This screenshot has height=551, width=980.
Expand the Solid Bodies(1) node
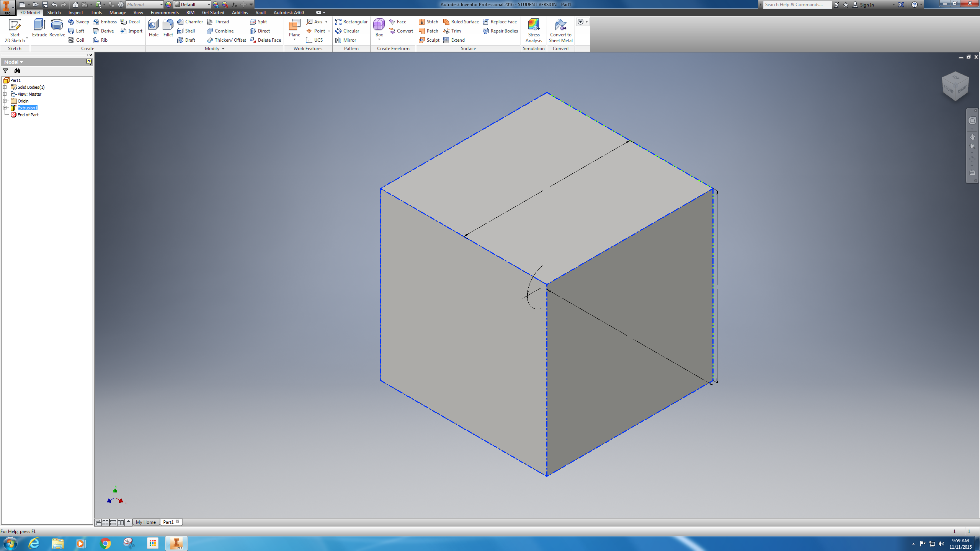pos(5,87)
